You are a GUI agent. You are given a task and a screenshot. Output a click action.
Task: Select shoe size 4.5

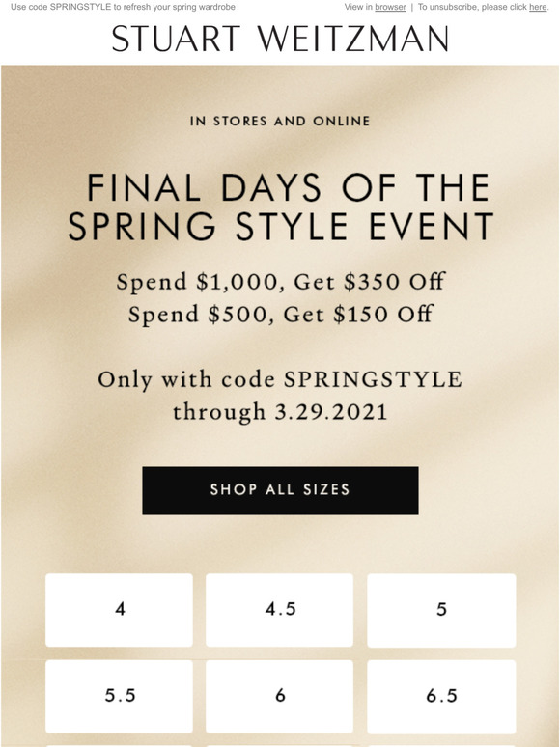279,610
